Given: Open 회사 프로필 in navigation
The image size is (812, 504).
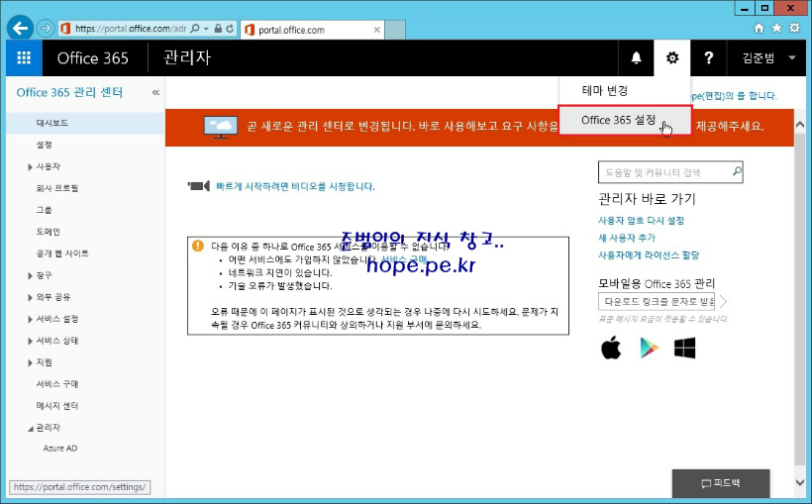Looking at the screenshot, I should 57,188.
